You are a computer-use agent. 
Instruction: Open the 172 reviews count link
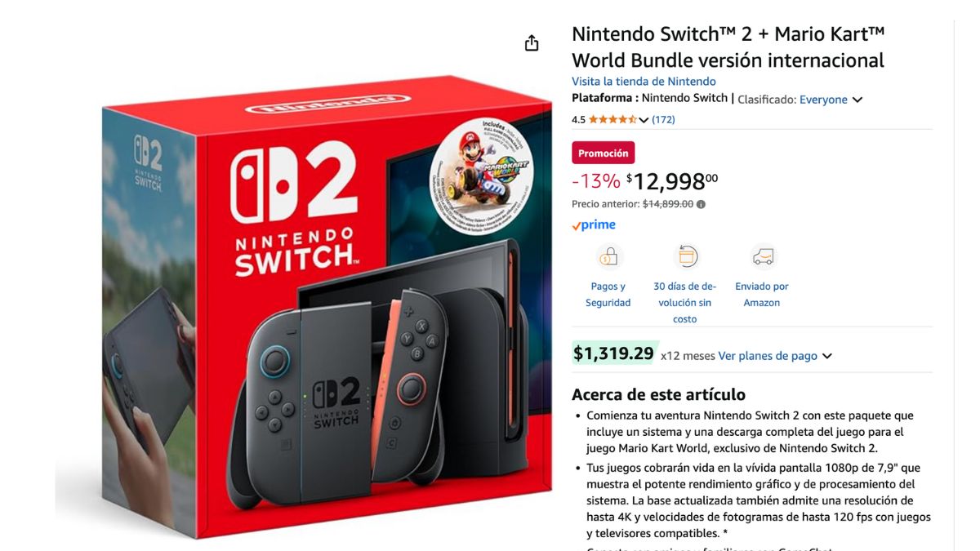point(663,119)
